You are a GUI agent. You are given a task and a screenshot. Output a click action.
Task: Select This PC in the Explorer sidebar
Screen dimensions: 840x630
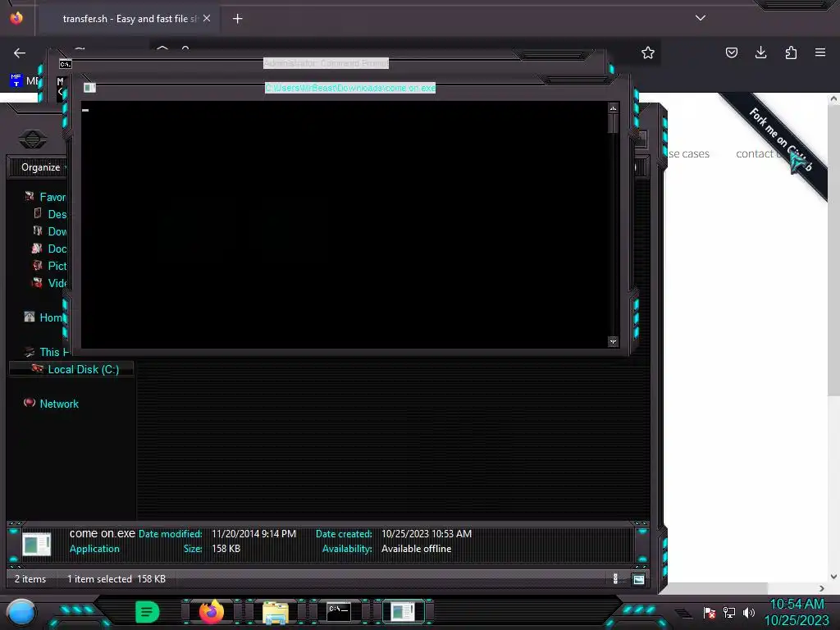[55, 352]
